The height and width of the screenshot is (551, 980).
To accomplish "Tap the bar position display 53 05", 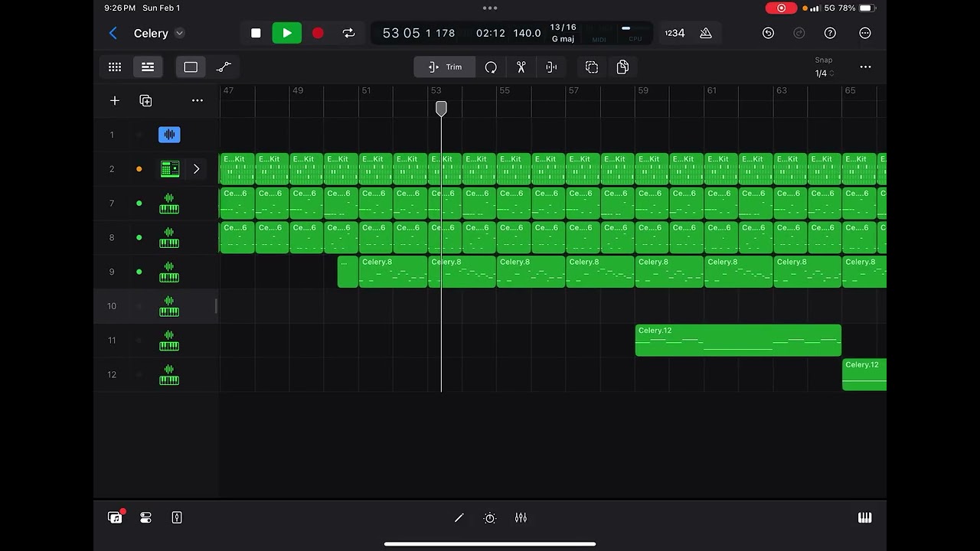I will click(x=401, y=33).
